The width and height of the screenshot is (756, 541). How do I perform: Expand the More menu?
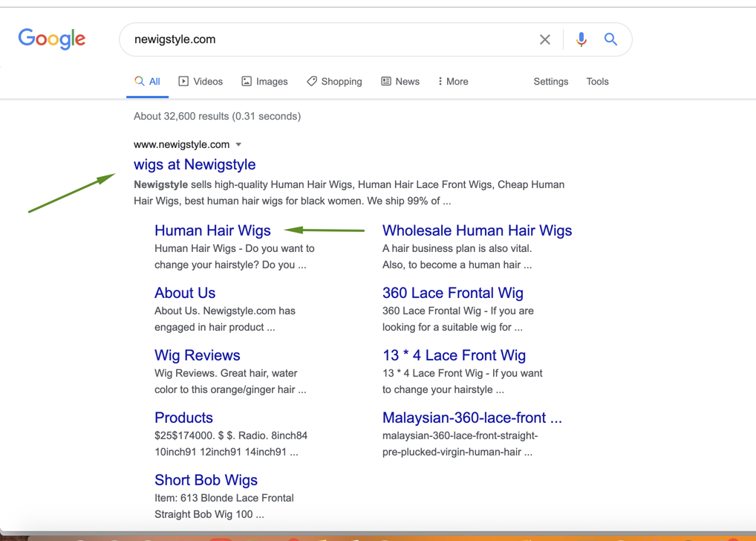point(453,82)
